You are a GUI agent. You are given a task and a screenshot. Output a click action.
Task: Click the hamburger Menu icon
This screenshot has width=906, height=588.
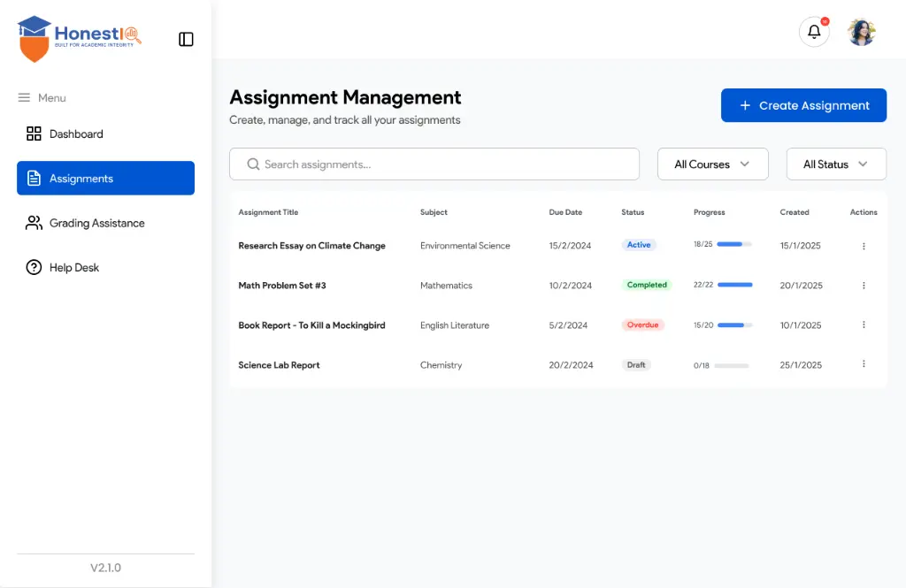tap(24, 98)
